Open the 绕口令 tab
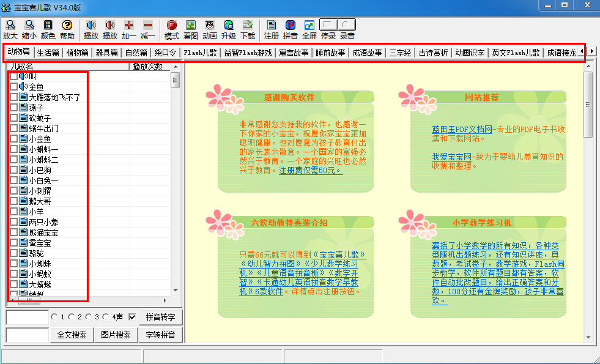The height and width of the screenshot is (364, 600). [x=165, y=53]
